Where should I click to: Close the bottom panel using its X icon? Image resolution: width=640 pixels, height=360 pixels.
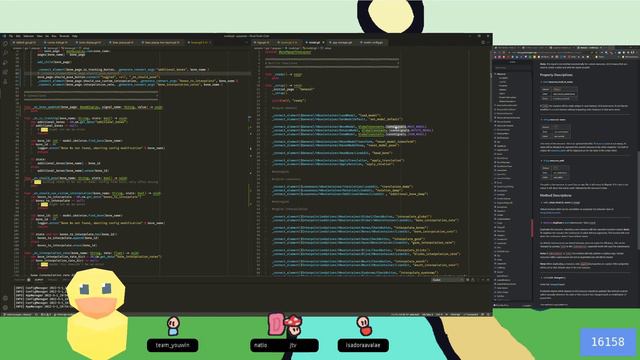point(488,280)
